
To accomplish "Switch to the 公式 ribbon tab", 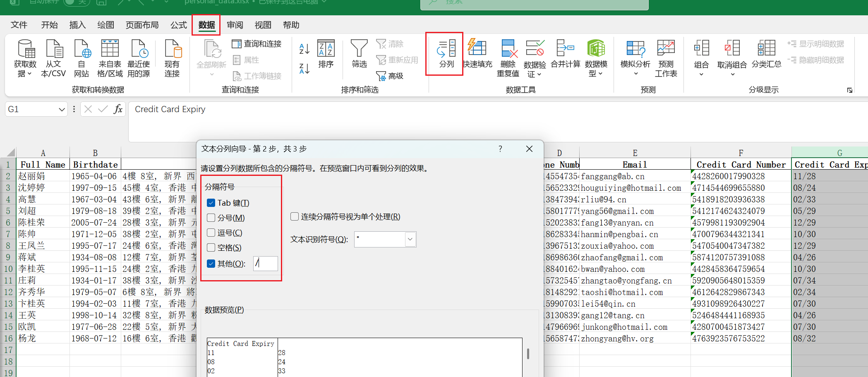I will point(178,25).
